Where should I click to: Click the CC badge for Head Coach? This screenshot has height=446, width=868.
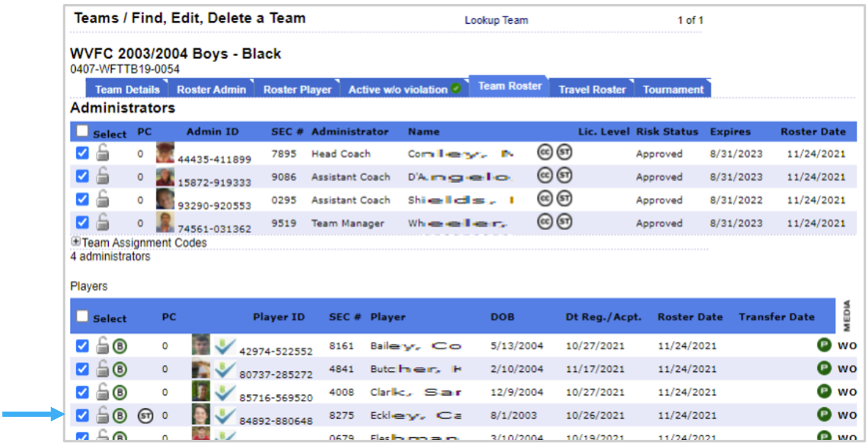(544, 153)
